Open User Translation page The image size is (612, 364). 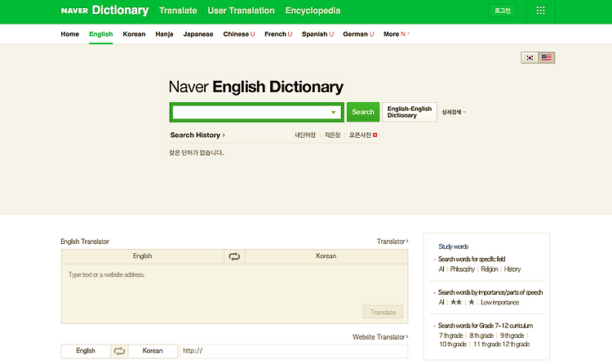(241, 11)
